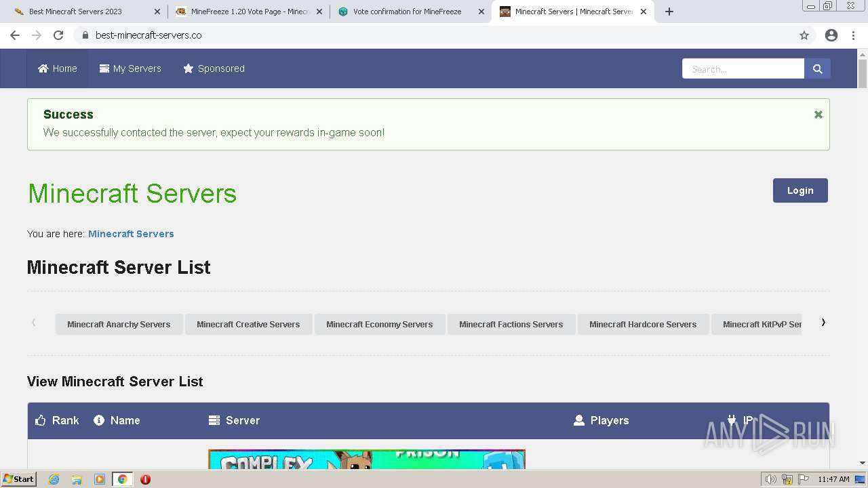
Task: Open a new browser tab
Action: pyautogui.click(x=669, y=12)
